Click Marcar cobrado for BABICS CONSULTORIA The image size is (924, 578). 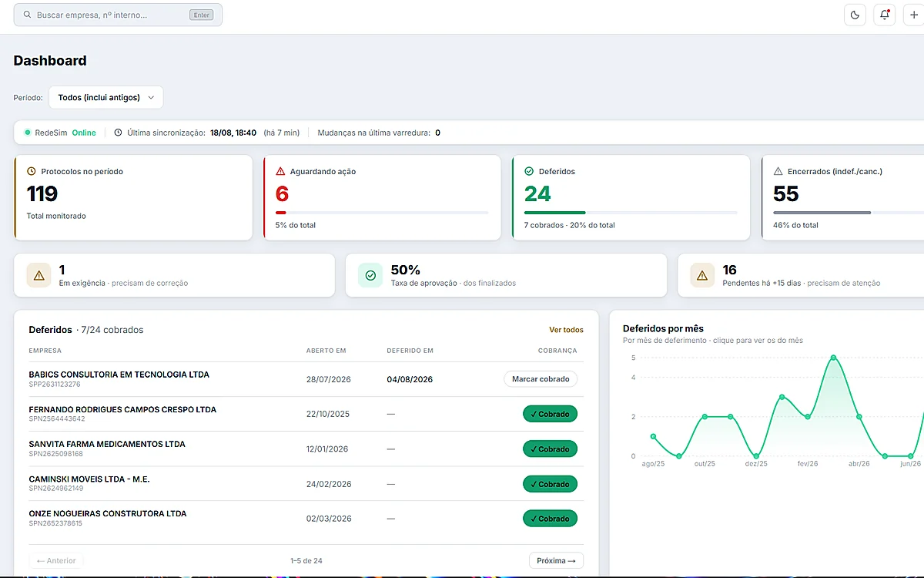541,379
